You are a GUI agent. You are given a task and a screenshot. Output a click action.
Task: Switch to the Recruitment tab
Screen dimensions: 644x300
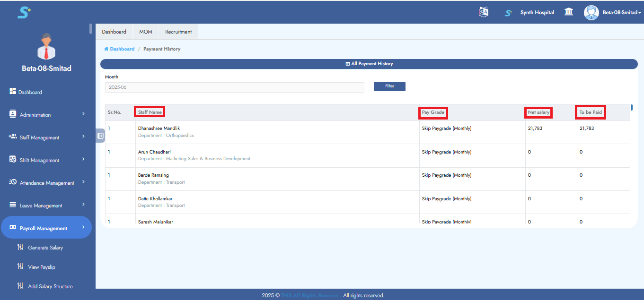178,32
